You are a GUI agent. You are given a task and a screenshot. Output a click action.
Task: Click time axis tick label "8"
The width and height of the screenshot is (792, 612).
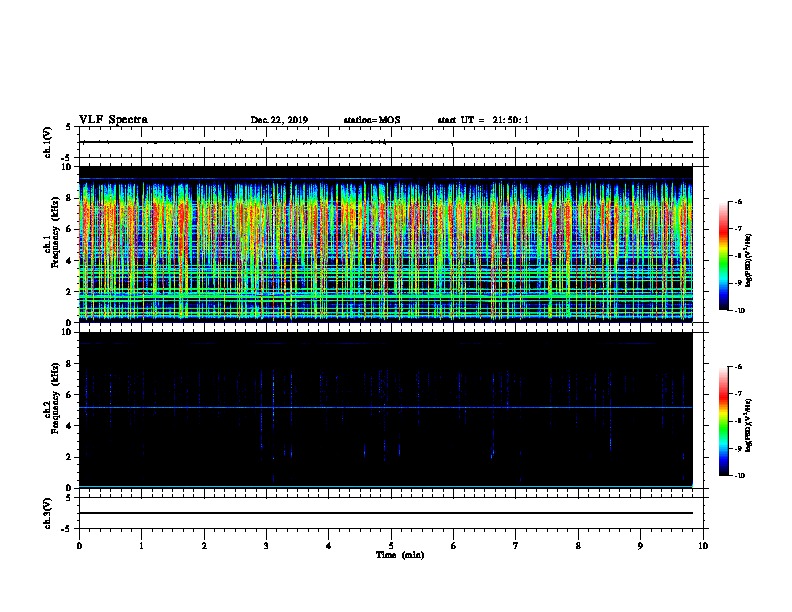(x=578, y=546)
